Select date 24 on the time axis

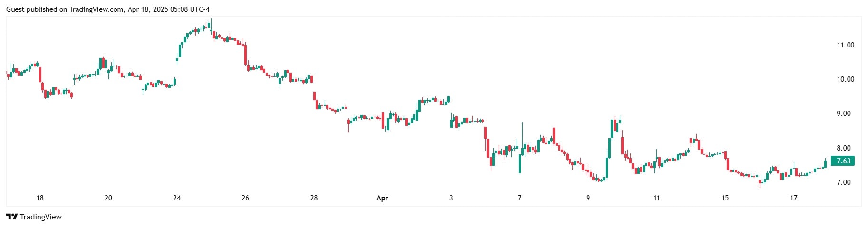pyautogui.click(x=177, y=198)
